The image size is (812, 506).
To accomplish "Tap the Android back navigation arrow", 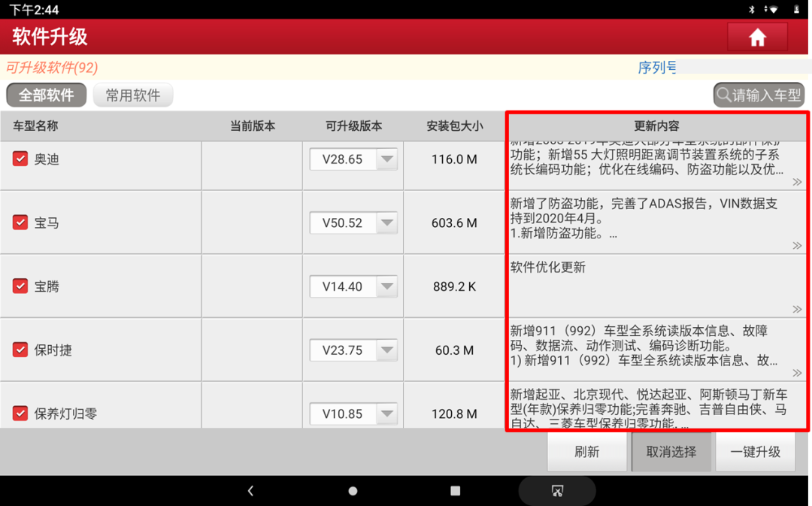I will tap(250, 490).
